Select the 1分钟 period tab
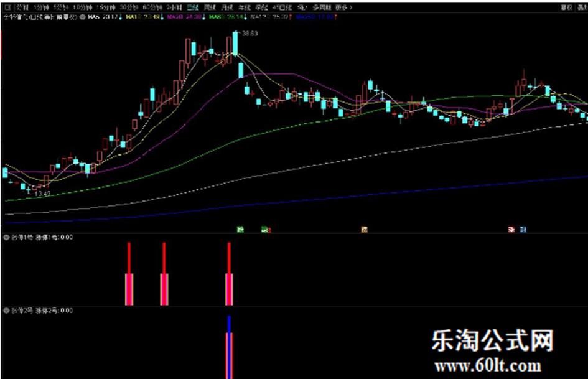The image size is (588, 379). 41,7
